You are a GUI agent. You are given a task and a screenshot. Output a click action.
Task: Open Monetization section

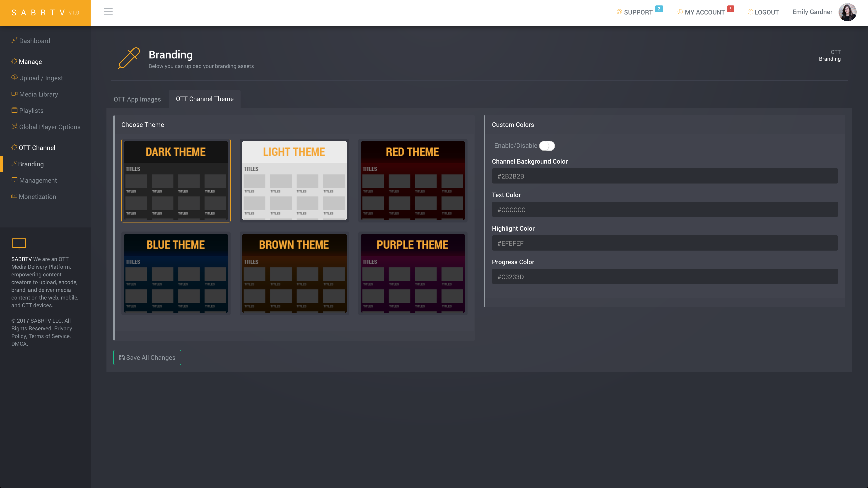click(x=37, y=197)
